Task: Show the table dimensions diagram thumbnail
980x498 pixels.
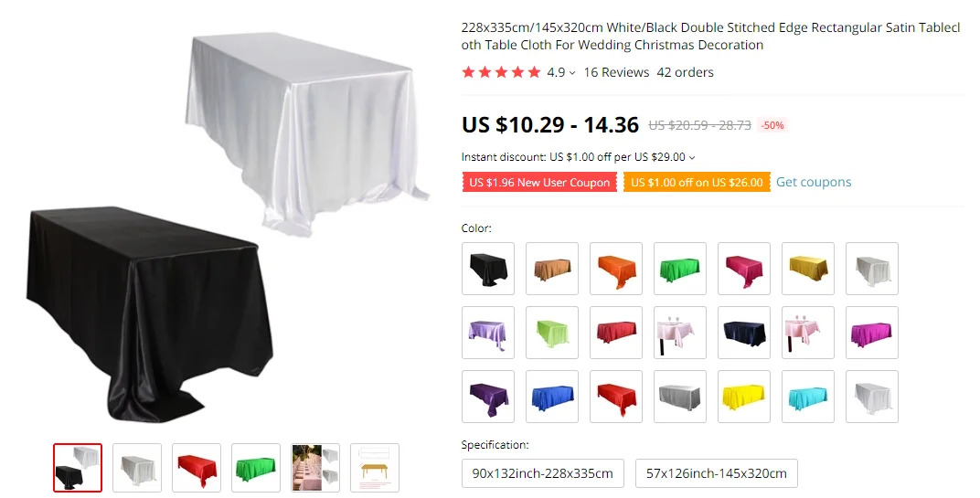Action: [375, 467]
